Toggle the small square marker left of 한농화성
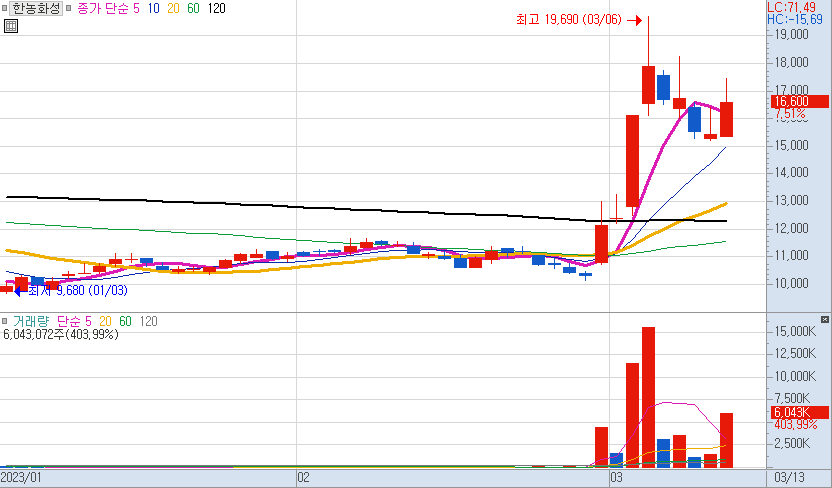 point(4,8)
